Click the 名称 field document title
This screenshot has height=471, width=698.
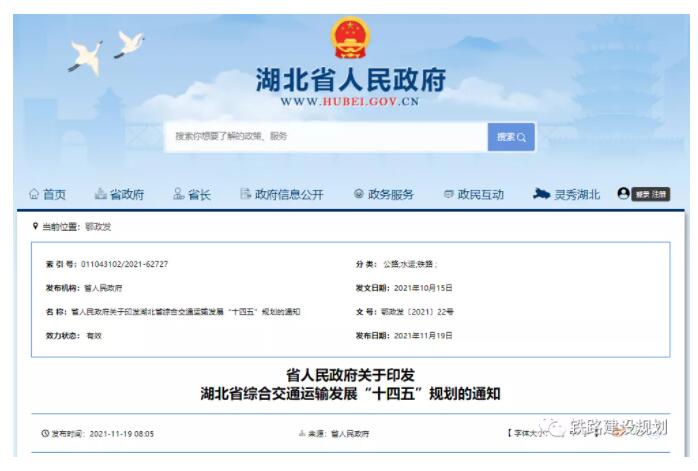(186, 312)
